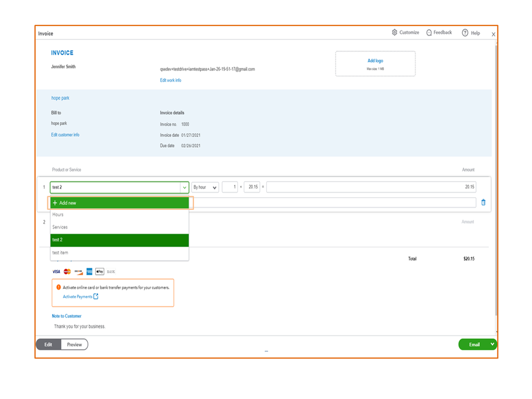Click the Add logo box

pyautogui.click(x=375, y=64)
